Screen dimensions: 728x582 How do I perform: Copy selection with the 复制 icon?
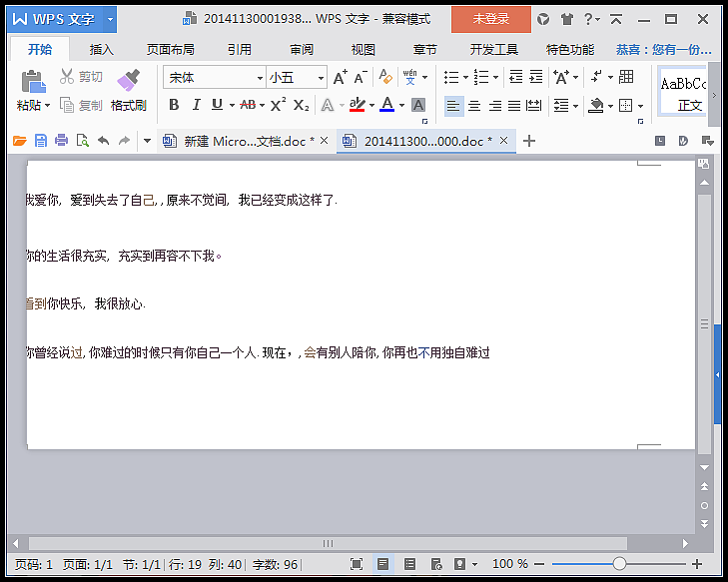pyautogui.click(x=66, y=106)
